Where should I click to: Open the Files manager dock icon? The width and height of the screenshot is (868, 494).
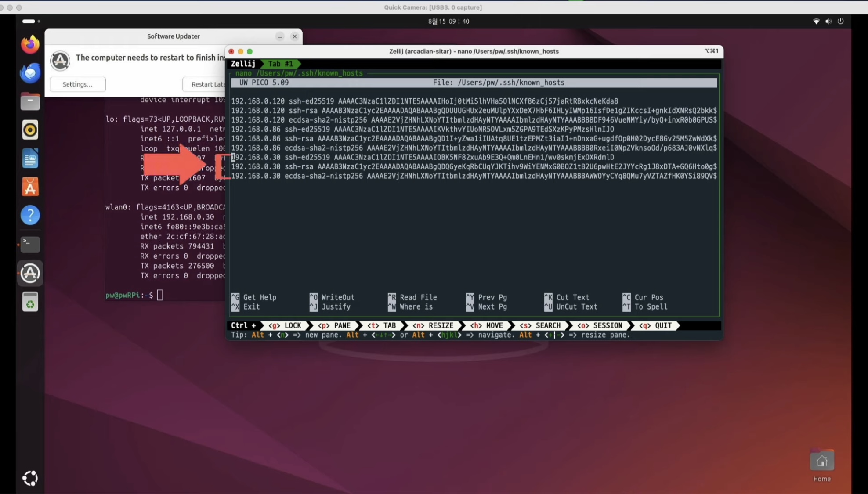pyautogui.click(x=30, y=102)
